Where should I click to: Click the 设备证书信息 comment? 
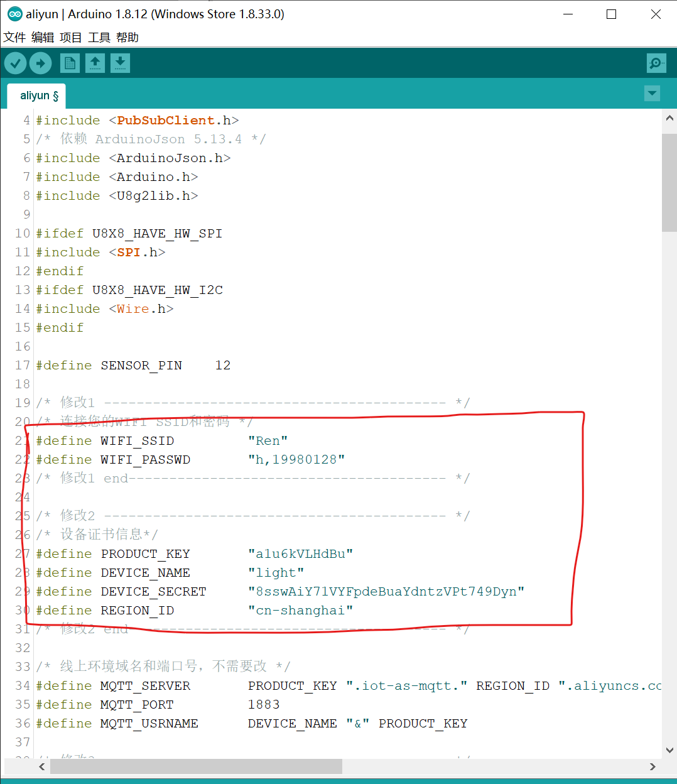pos(97,535)
